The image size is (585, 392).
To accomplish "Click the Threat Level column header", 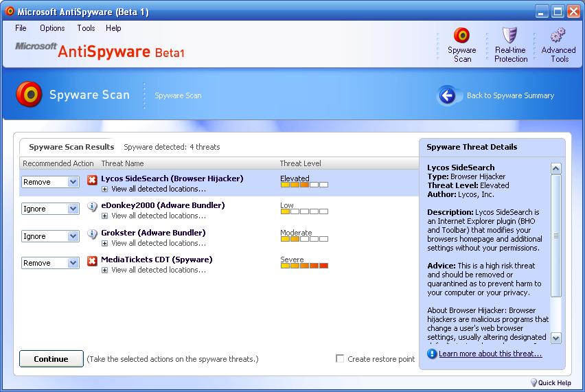I will (x=300, y=163).
